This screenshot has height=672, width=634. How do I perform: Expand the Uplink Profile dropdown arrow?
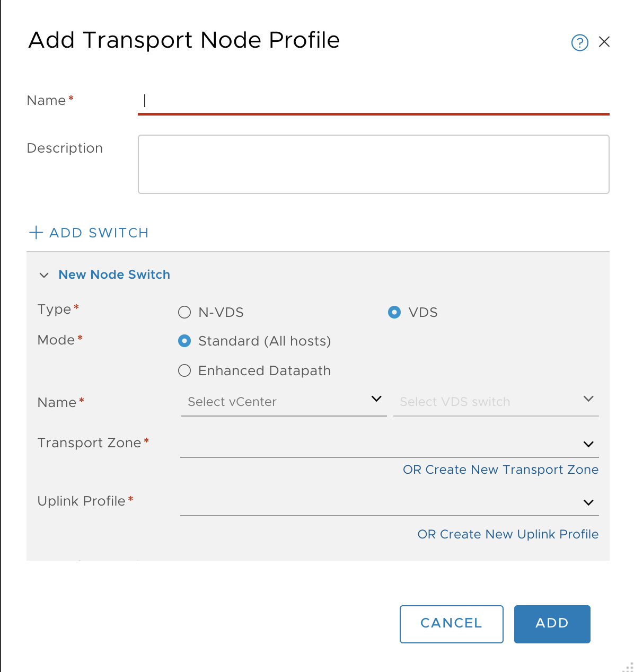[588, 502]
